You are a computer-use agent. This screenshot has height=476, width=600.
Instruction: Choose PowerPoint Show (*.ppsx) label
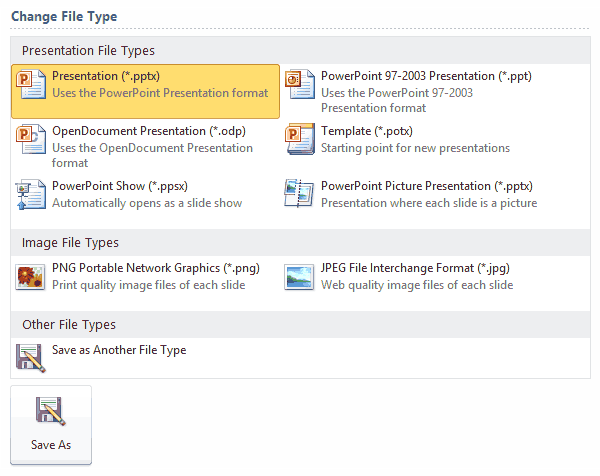click(x=119, y=186)
